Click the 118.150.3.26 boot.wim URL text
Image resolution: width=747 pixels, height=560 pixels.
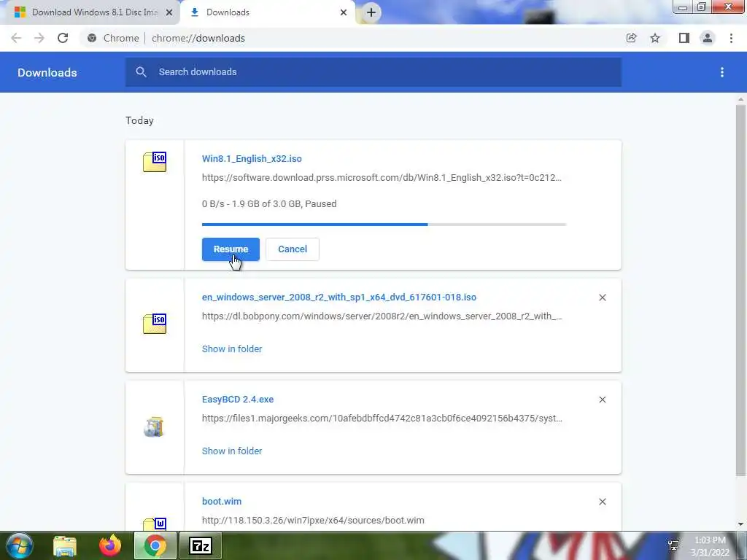(x=313, y=521)
